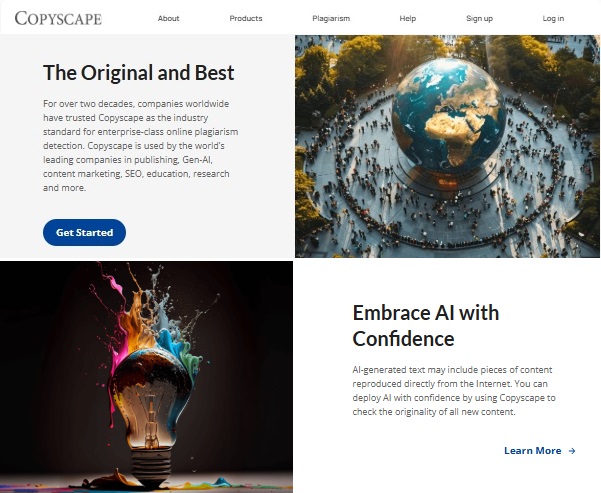Viewport: 601px width, 493px height.
Task: Click the 'The Original and Best' heading
Action: (x=138, y=72)
